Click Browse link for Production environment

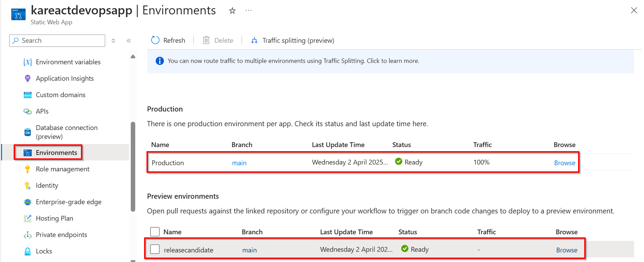[x=565, y=163]
